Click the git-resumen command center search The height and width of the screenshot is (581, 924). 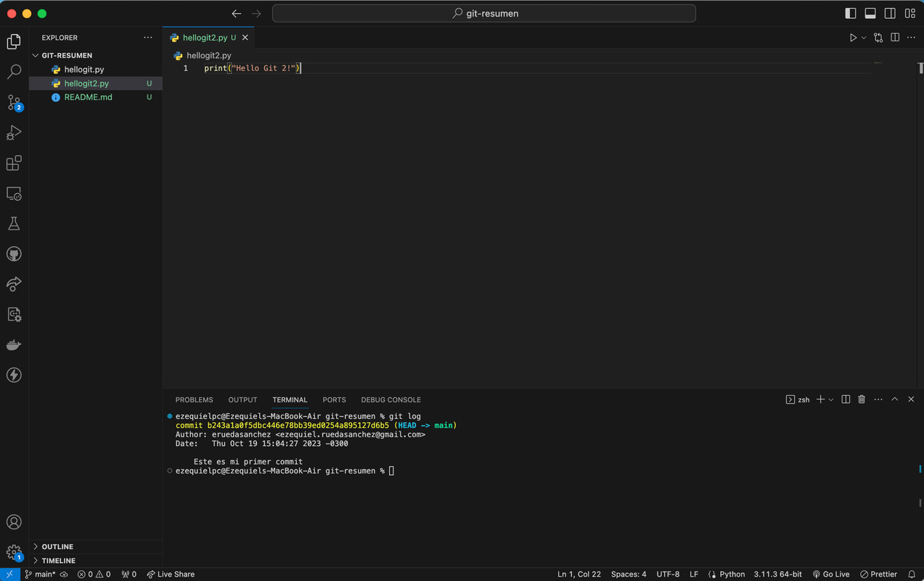(484, 13)
